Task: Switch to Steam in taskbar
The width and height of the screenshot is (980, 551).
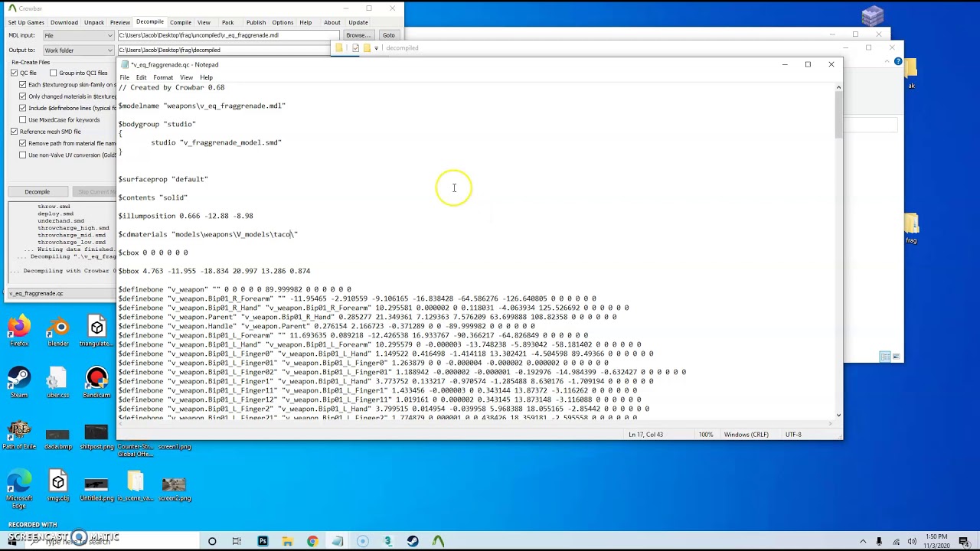Action: click(x=413, y=542)
